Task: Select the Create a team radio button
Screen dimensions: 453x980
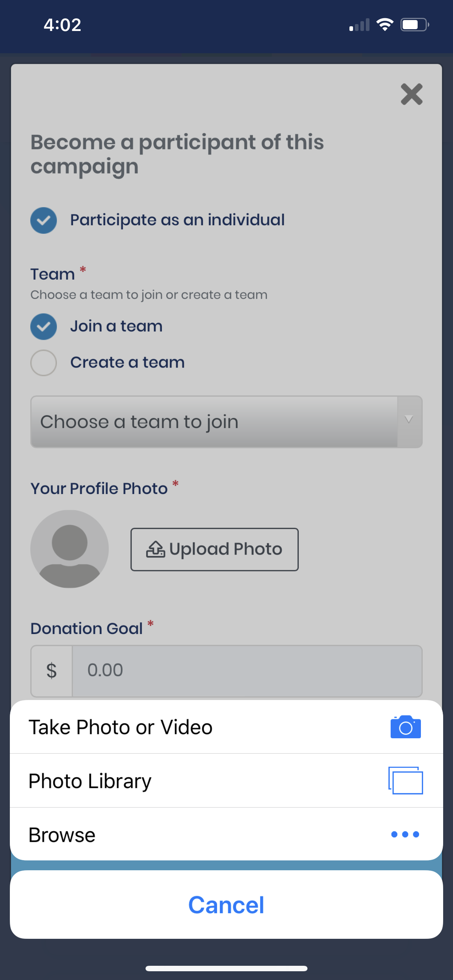Action: point(44,362)
